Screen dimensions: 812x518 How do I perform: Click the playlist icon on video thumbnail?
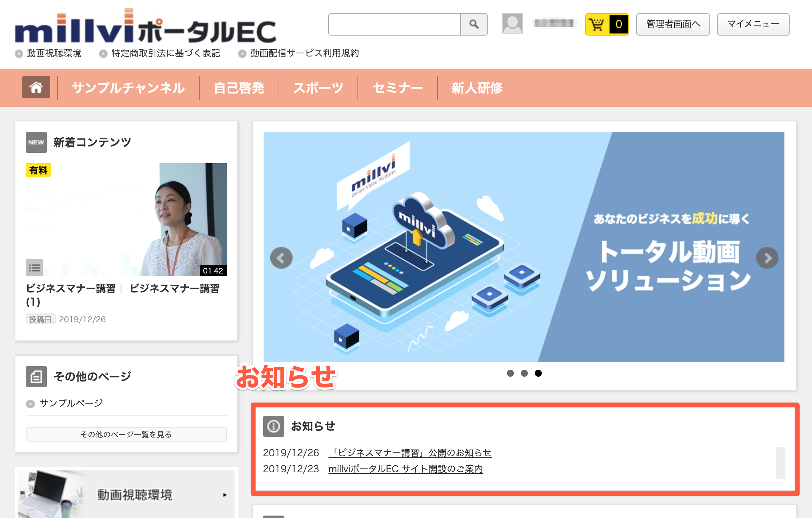35,268
